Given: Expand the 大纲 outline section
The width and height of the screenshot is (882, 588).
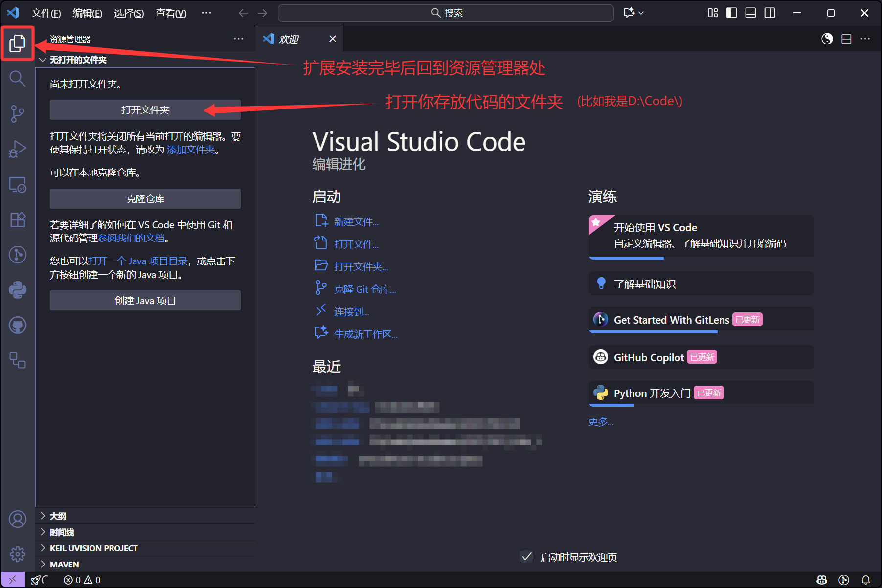Looking at the screenshot, I should click(x=58, y=516).
